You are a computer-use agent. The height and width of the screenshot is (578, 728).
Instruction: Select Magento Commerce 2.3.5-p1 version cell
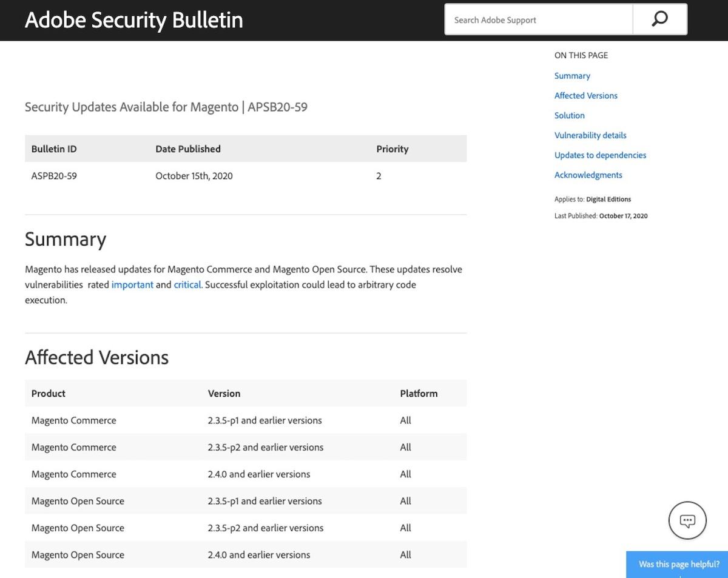tap(265, 420)
